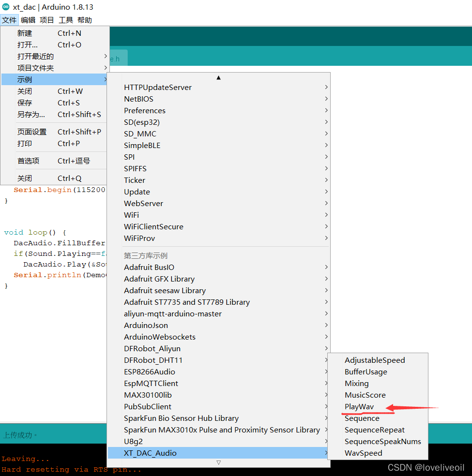Expand Adafruit BusIO examples

tap(219, 267)
